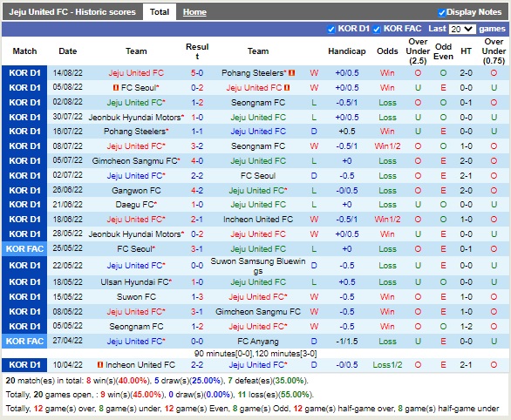Open Suwon FC in the 15/05/22 row
The image size is (511, 420).
coord(136,297)
